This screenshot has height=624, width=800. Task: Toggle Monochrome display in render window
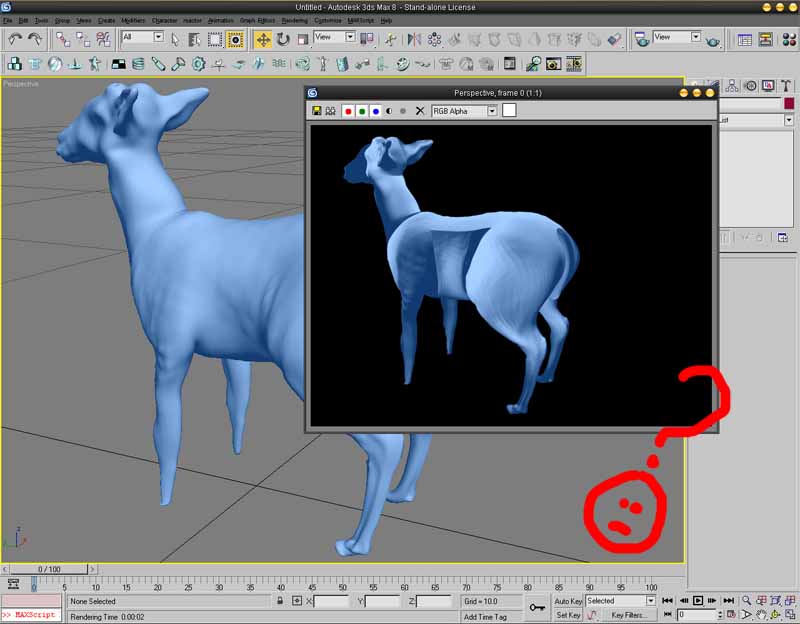[403, 111]
